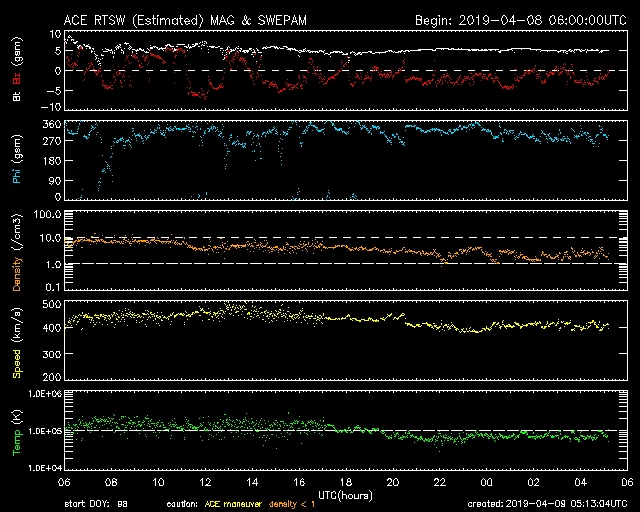Click the yellow ACE maneuver caution label

(x=229, y=503)
